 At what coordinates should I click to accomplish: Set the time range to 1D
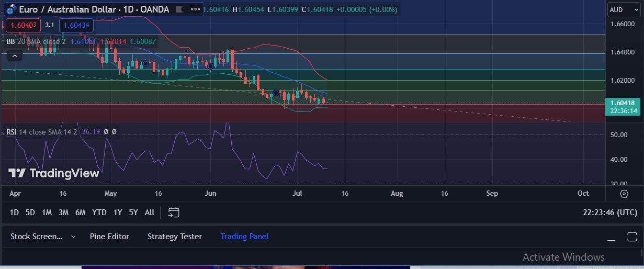(14, 212)
